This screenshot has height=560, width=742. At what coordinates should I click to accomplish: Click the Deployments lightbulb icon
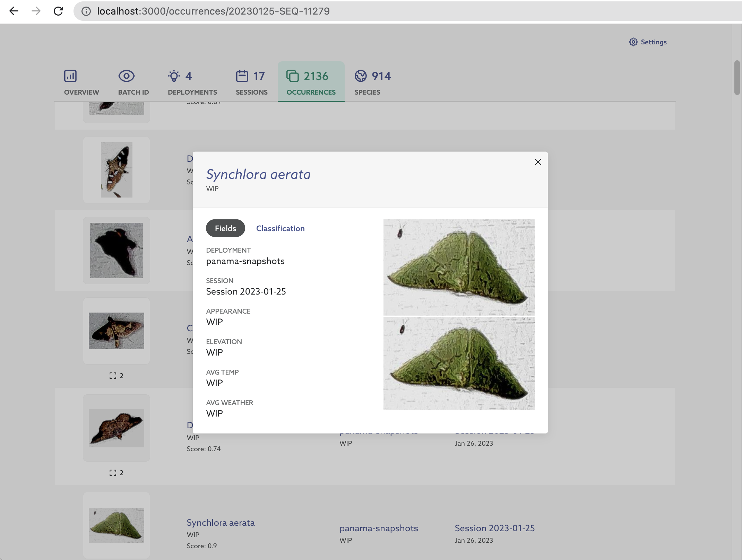[x=174, y=76]
